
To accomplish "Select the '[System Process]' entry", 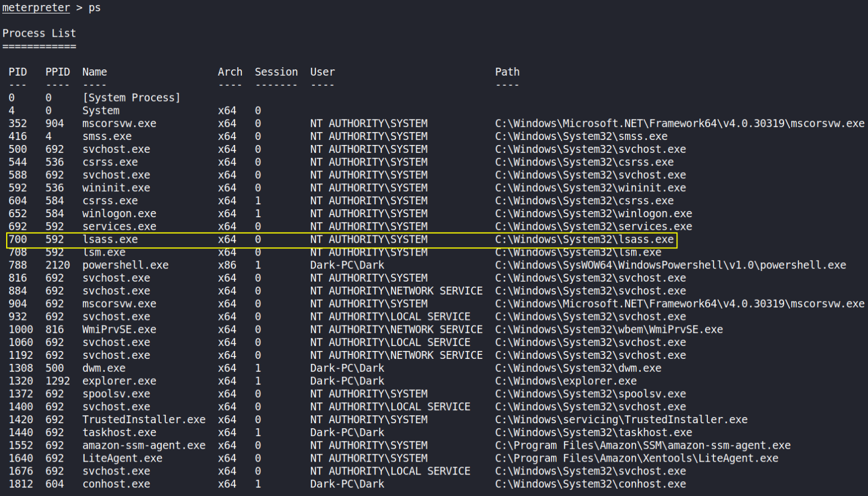I will (x=131, y=98).
